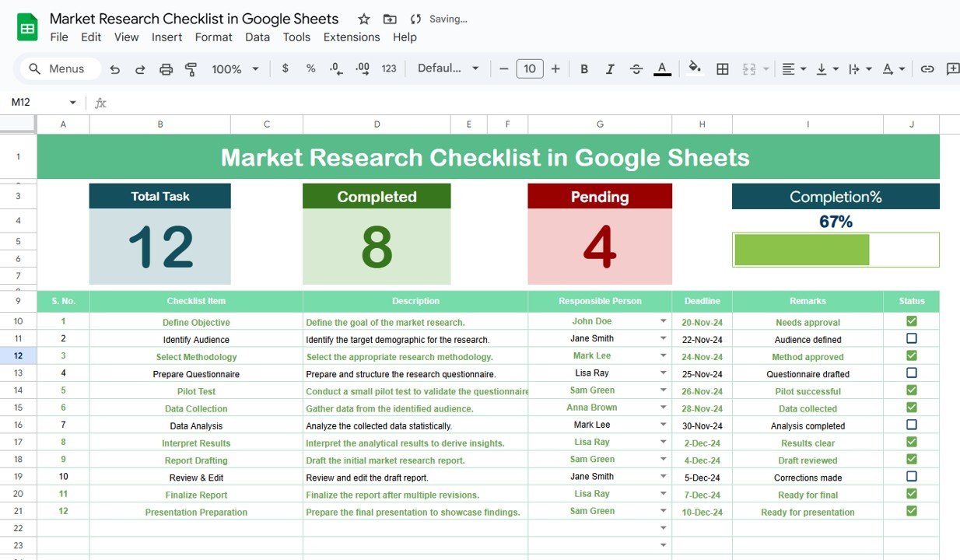
Task: Click the Undo icon
Action: tap(115, 69)
